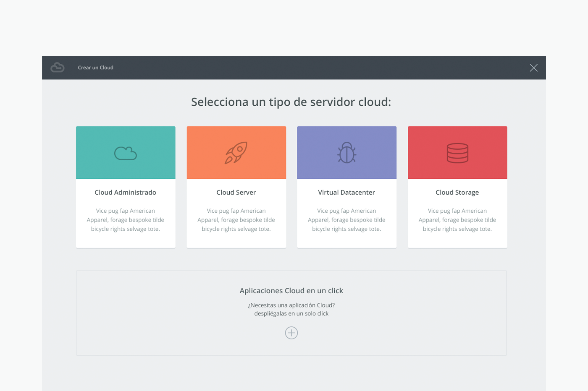Viewport: 588px width, 391px height.
Task: Click the Cloud Server description text
Action: [x=236, y=220]
